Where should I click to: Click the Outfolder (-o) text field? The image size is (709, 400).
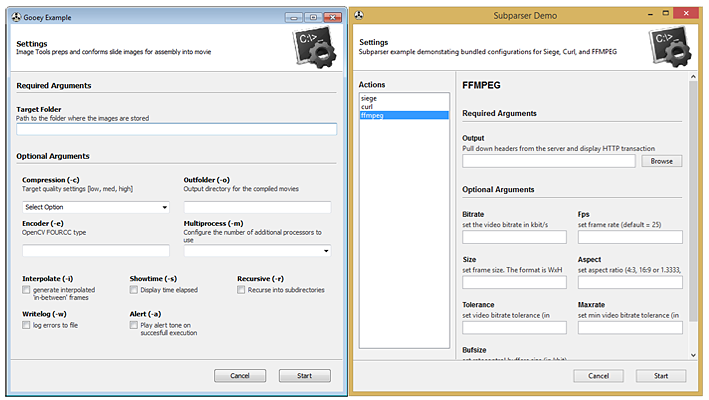pos(257,207)
